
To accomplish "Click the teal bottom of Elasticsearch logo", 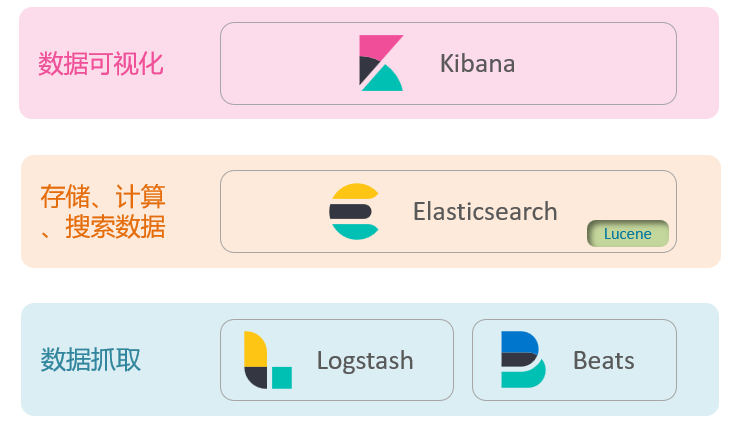I will (355, 231).
